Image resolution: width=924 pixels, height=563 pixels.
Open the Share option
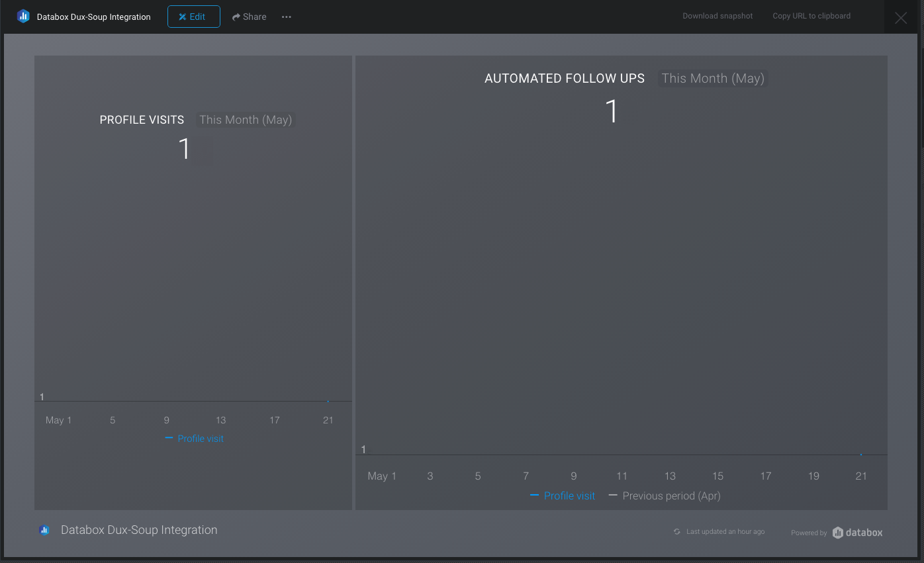pyautogui.click(x=250, y=17)
